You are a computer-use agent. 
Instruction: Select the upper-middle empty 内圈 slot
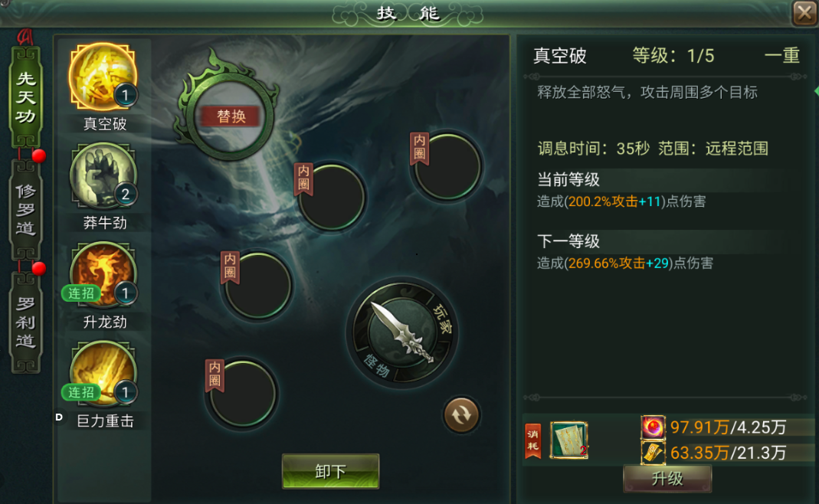(331, 197)
